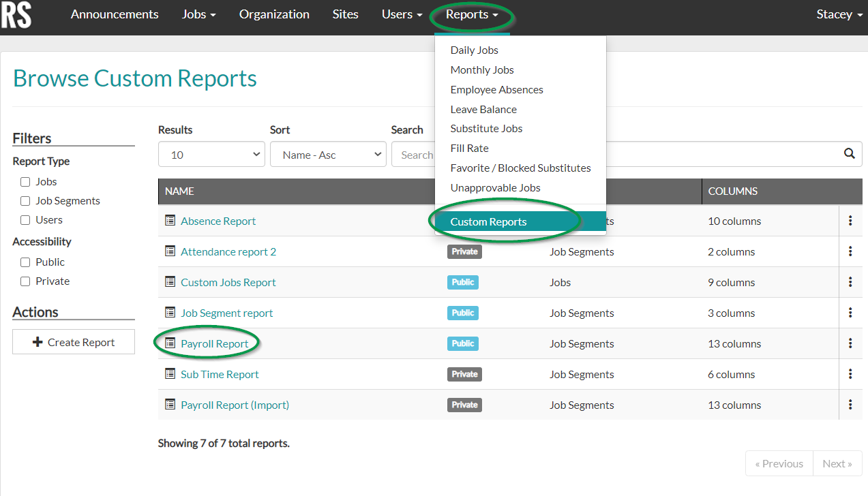Image resolution: width=868 pixels, height=496 pixels.
Task: Open the Job Segment report link
Action: click(x=226, y=313)
